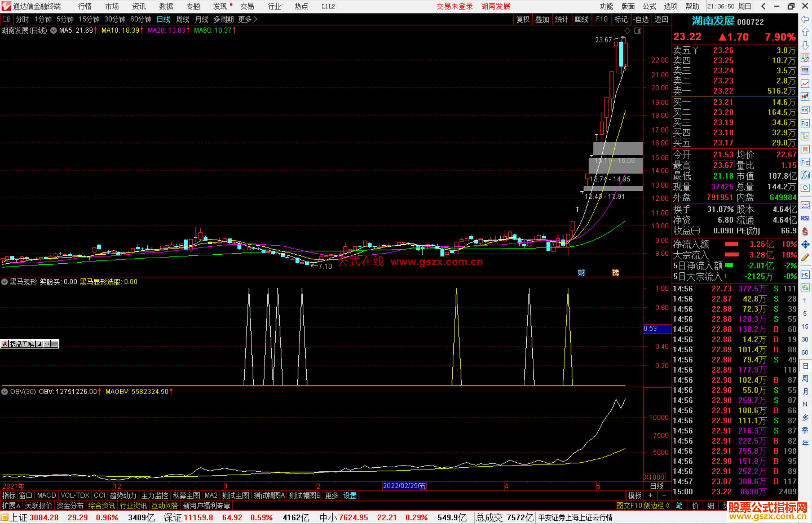812x524 pixels.
Task: Expand the main chart MA indicator dropdown
Action: pos(54,30)
